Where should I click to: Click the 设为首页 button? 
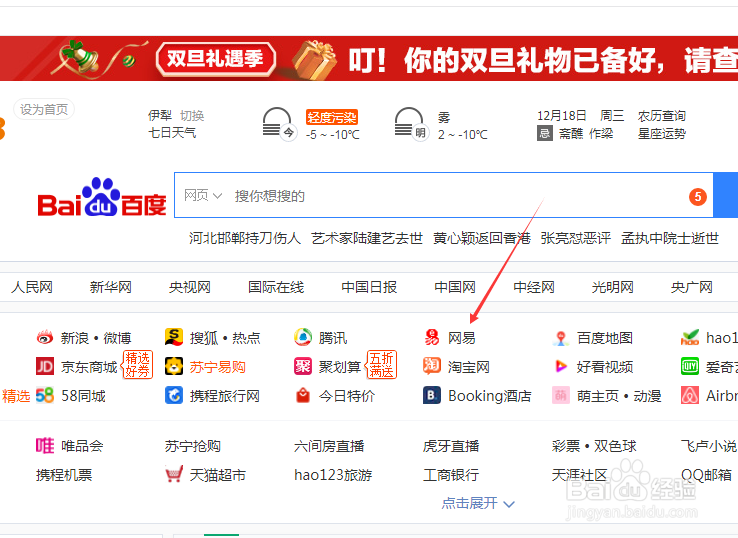tap(44, 109)
